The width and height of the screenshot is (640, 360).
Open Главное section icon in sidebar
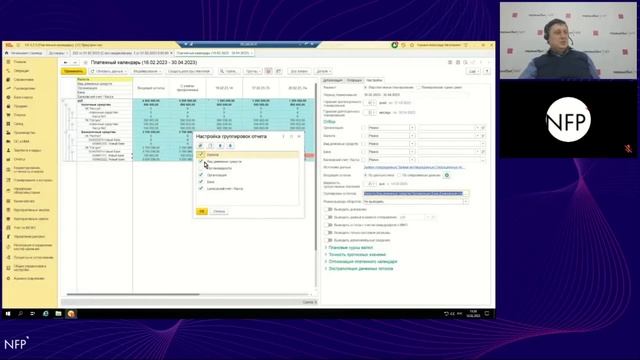8,62
